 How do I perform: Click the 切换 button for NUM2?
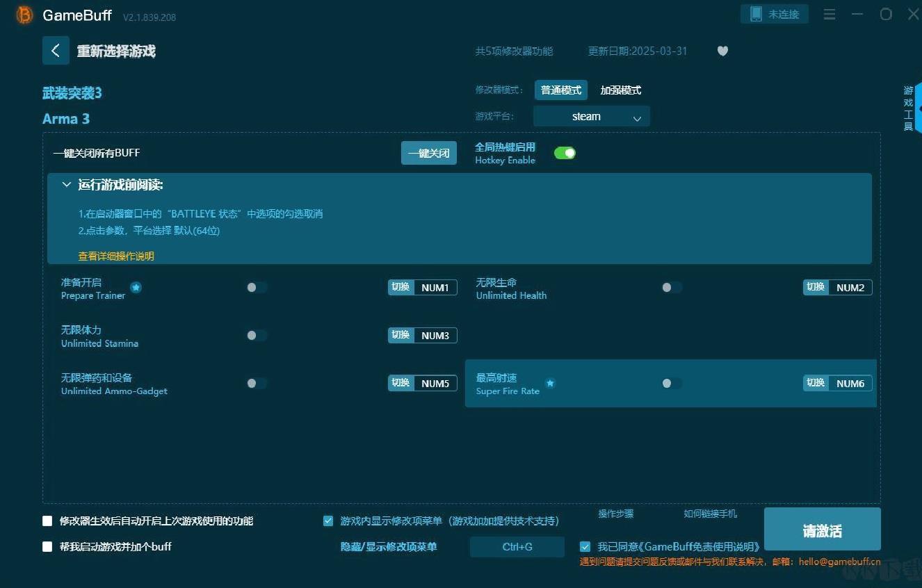[x=816, y=287]
